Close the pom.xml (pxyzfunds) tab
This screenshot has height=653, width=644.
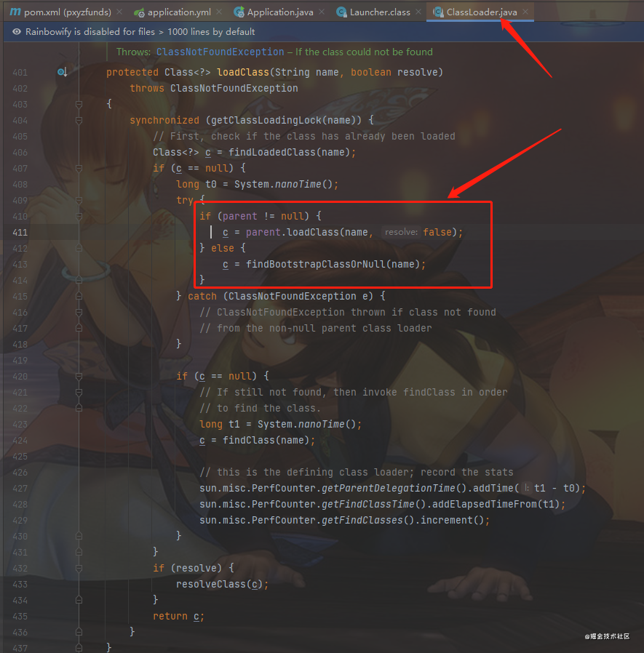(x=119, y=12)
